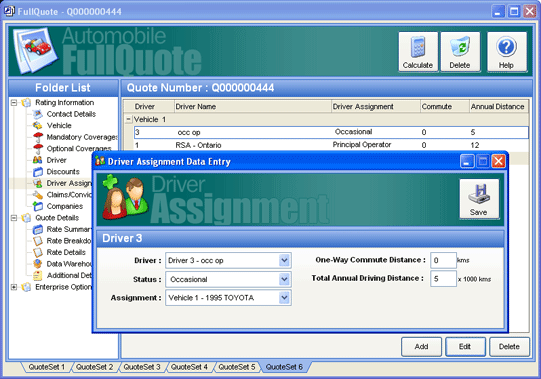This screenshot has width=541, height=379.
Task: Save the driver assignment with the disk icon
Action: tap(479, 198)
